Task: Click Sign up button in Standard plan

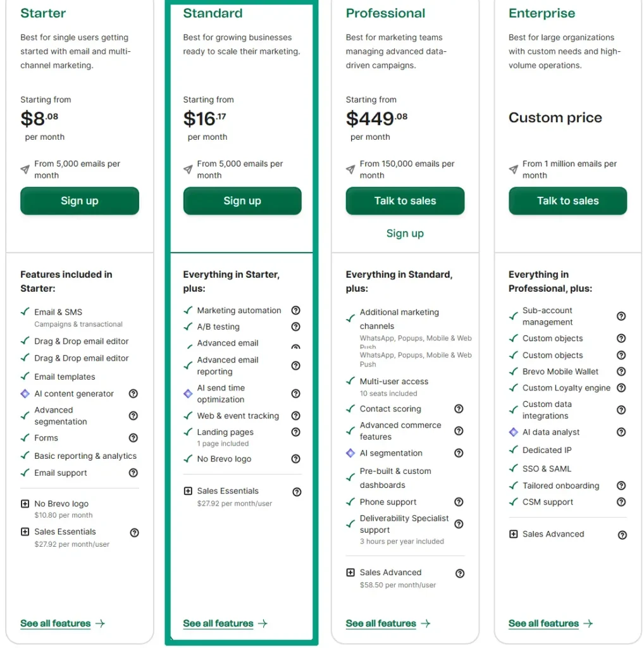Action: pyautogui.click(x=242, y=201)
